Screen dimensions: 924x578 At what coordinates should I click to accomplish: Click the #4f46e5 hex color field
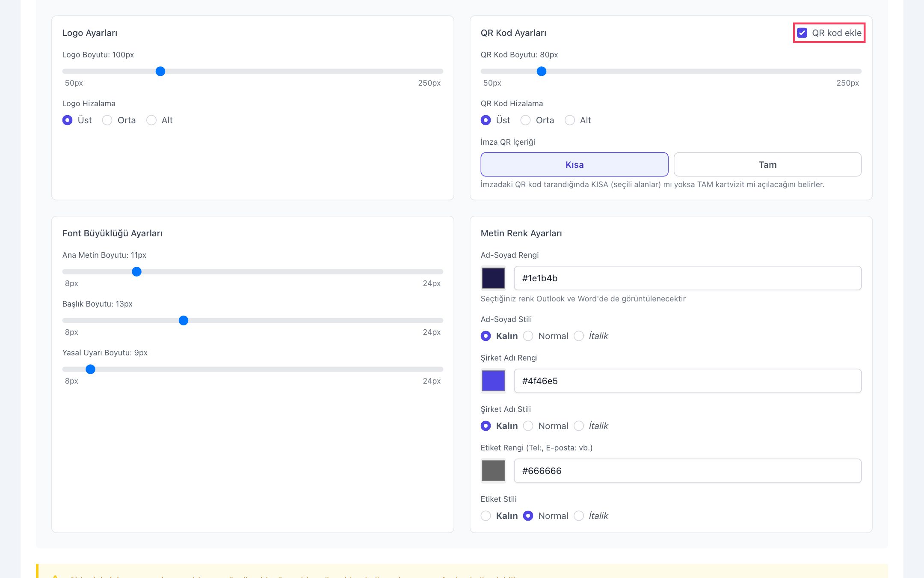click(x=687, y=381)
